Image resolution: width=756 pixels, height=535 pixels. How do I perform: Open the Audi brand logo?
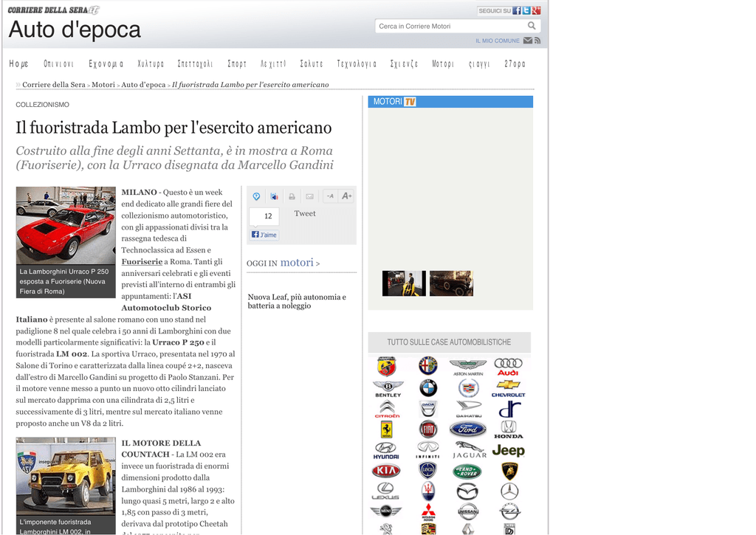[508, 367]
